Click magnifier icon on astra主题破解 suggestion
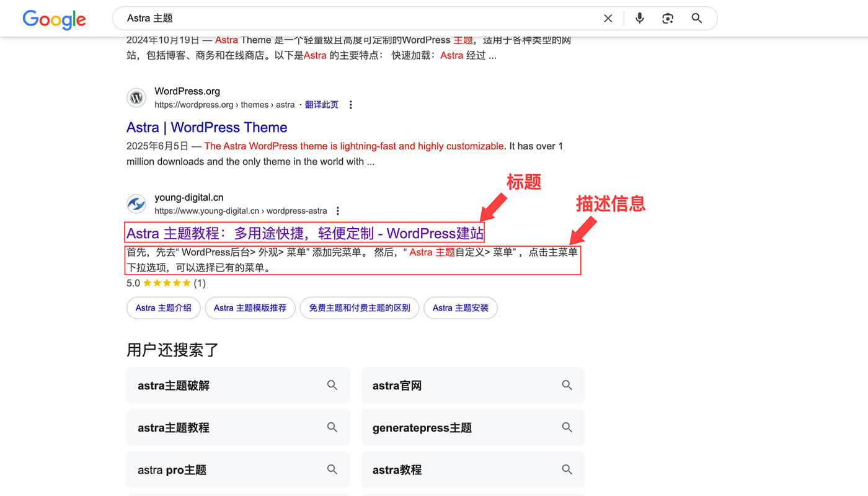Viewport: 868px width, 496px height. point(332,385)
